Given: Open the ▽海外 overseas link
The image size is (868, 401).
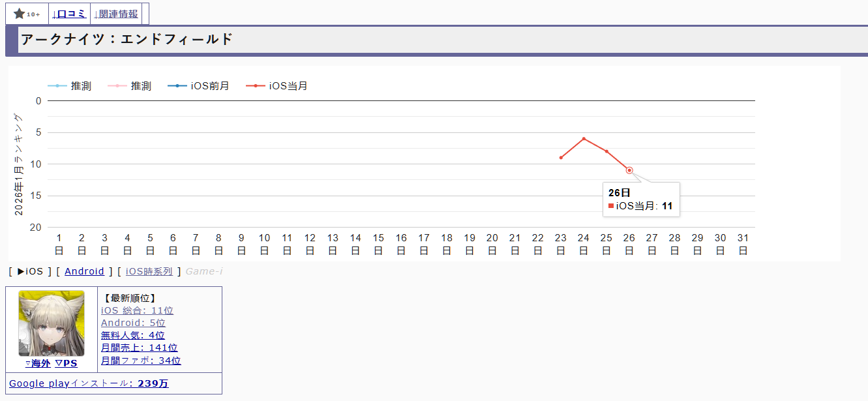Looking at the screenshot, I should point(38,363).
